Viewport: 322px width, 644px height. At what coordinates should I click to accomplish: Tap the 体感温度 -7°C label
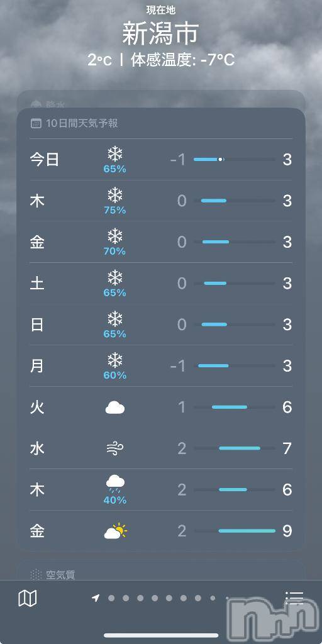183,61
